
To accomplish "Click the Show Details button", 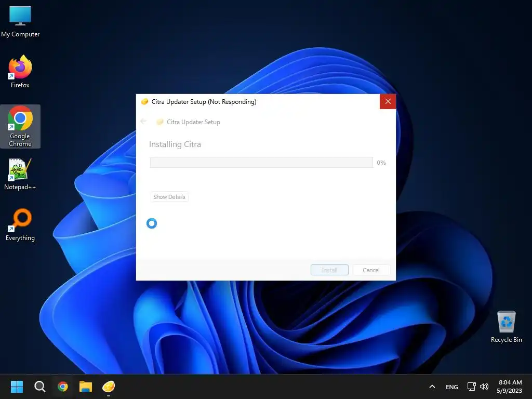I will click(x=169, y=197).
